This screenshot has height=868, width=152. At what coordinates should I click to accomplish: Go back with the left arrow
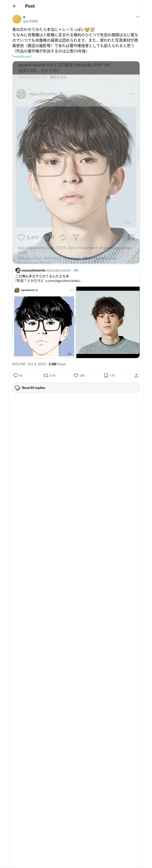pos(14,6)
